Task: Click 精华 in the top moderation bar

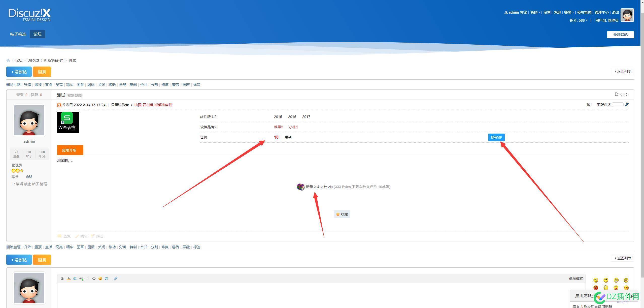Action: click(x=70, y=85)
